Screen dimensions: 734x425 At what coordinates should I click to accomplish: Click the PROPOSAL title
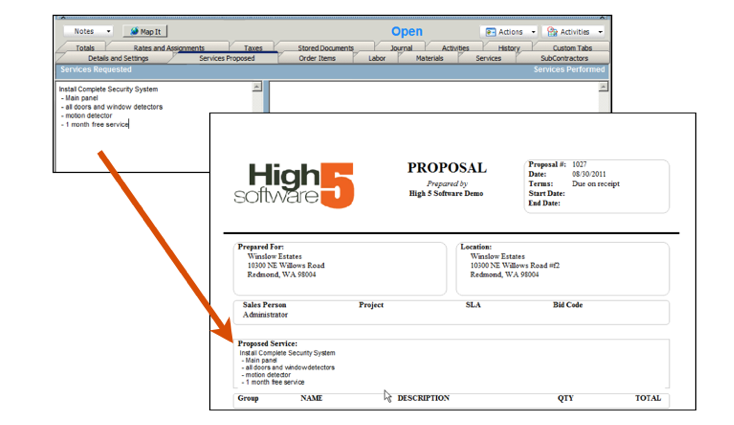[x=447, y=168]
